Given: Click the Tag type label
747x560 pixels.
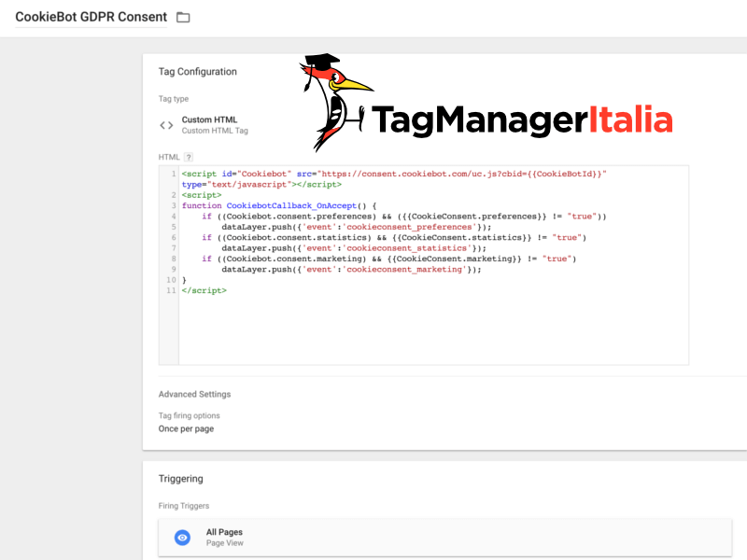Looking at the screenshot, I should 174,99.
